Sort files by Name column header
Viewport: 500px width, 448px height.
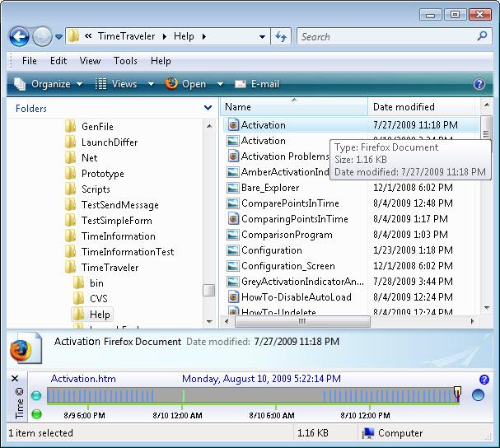(294, 107)
